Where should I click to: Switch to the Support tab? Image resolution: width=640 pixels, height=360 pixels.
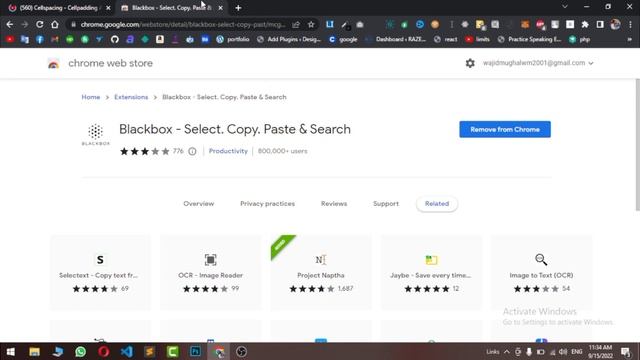point(386,204)
